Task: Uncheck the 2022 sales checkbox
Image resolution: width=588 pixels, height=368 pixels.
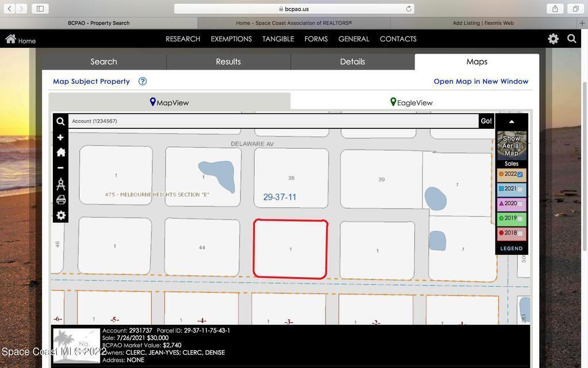Action: [520, 174]
